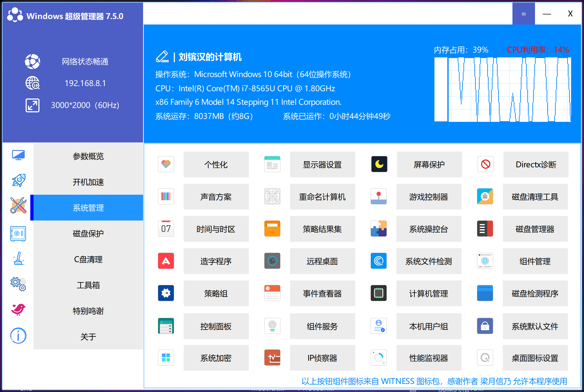Click the pencil edit icon beside computer name
This screenshot has height=392, width=584.
pos(162,56)
